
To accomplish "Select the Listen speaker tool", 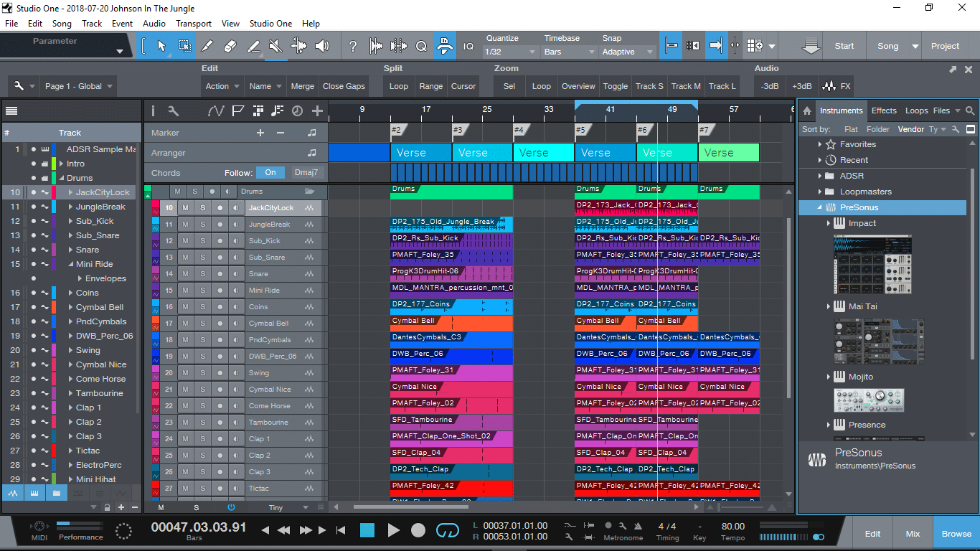I will click(x=322, y=46).
